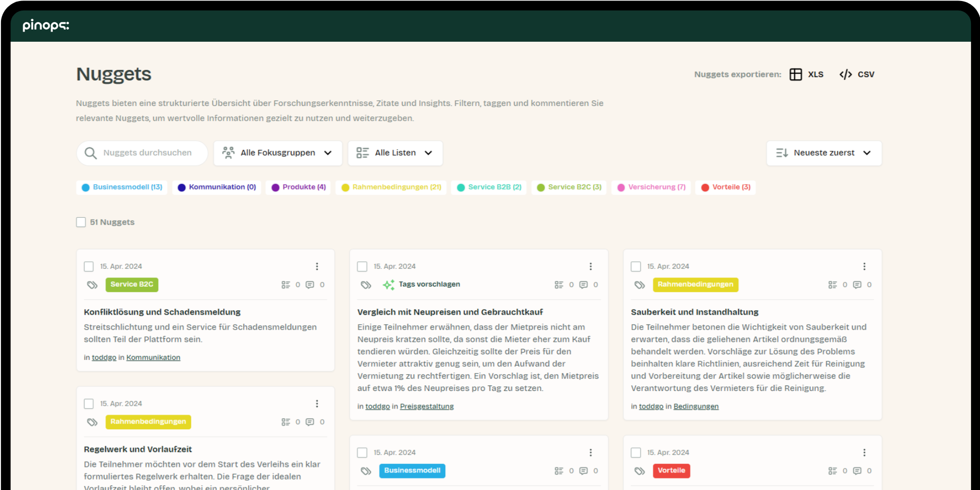980x490 pixels.
Task: Click the pinops logo in header
Action: [x=46, y=25]
